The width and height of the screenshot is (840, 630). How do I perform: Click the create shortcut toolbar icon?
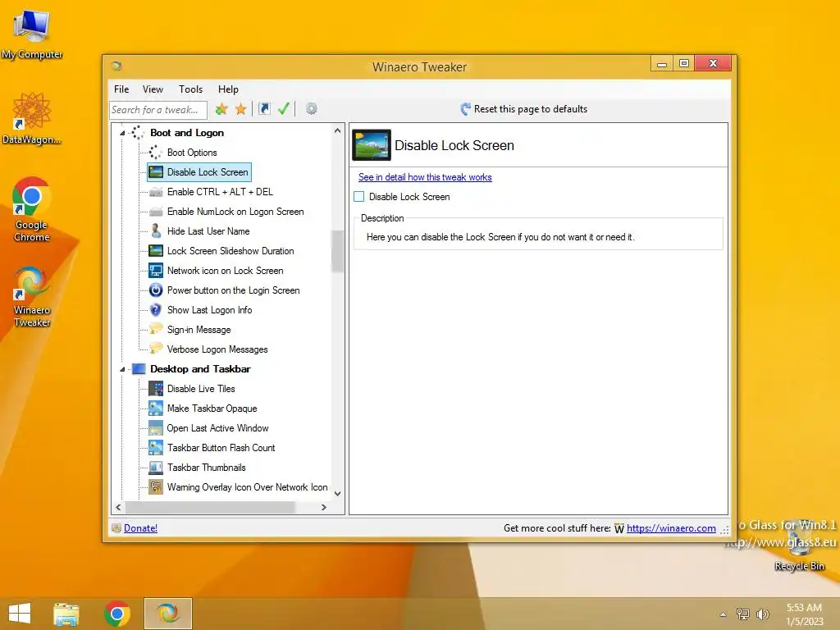264,109
